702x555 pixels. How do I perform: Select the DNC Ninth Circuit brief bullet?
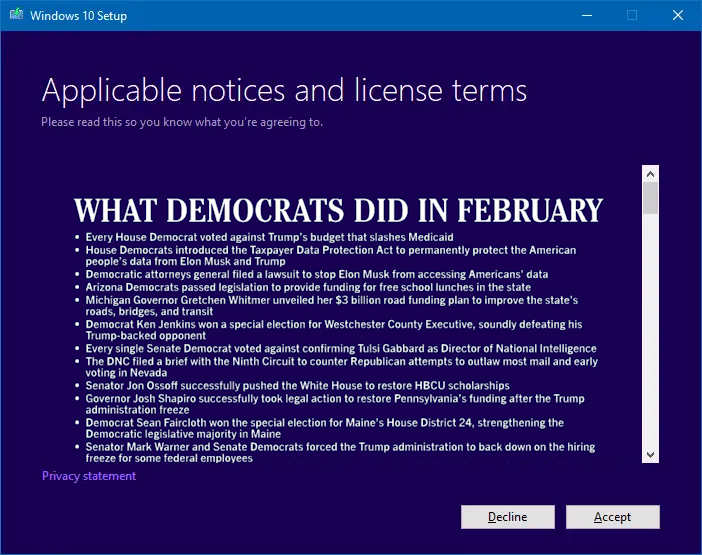(341, 367)
